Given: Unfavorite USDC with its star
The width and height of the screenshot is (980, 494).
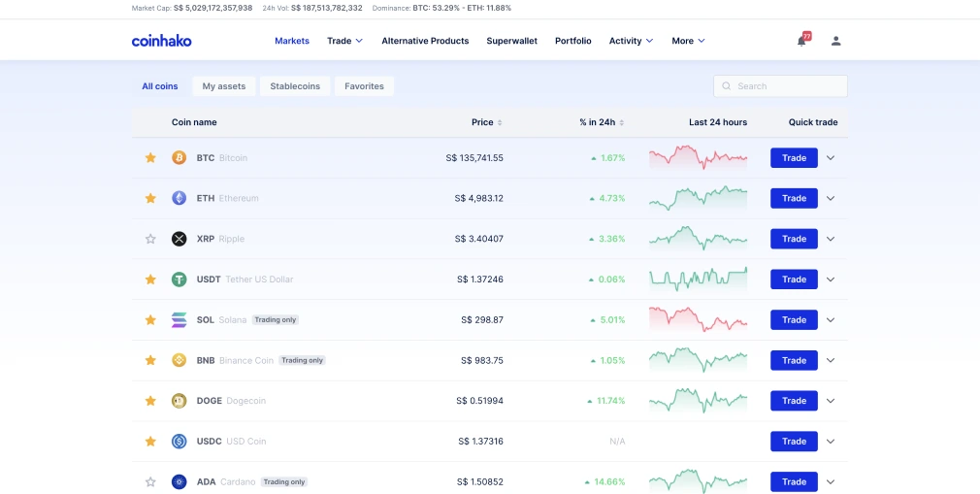Looking at the screenshot, I should point(150,442).
